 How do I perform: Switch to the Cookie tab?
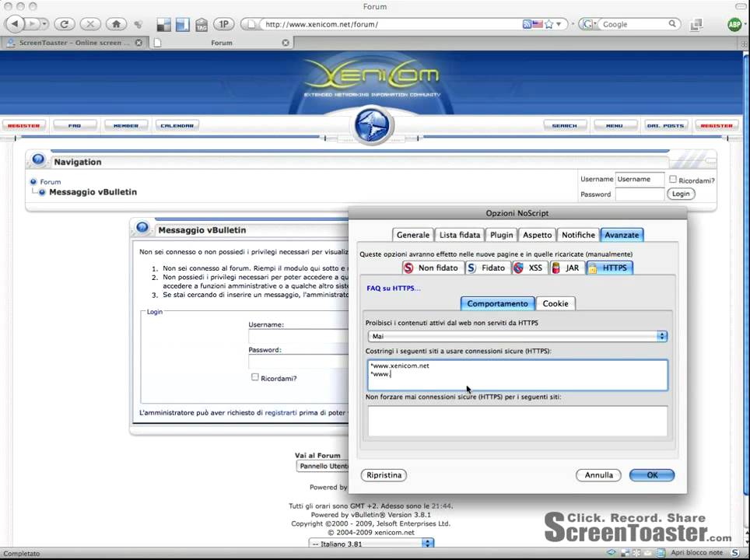coord(555,303)
